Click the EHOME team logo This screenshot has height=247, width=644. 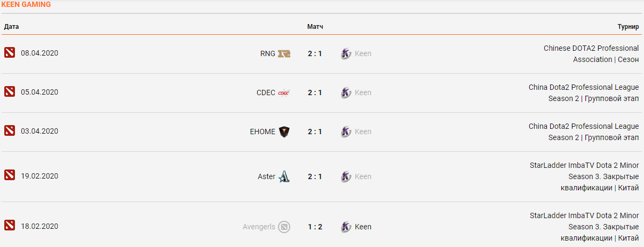click(284, 132)
